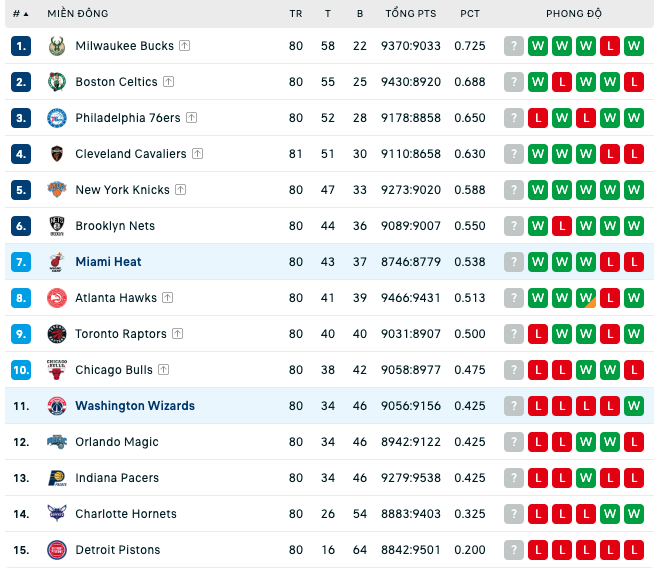Click the Indiana Pacers logo

[x=57, y=478]
